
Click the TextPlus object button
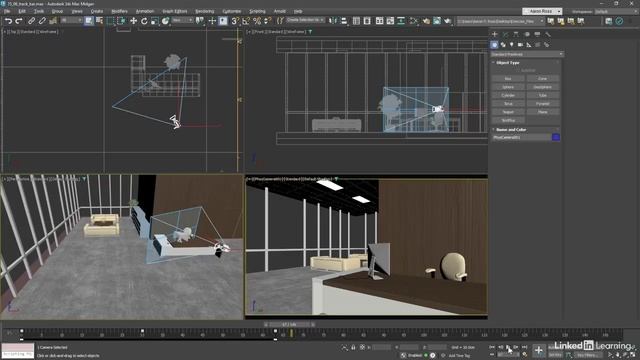[508, 120]
